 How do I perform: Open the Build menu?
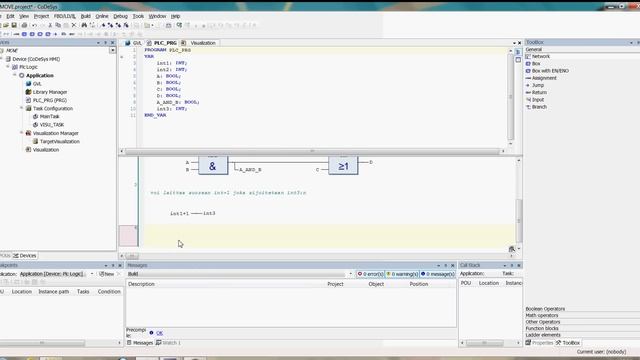click(x=85, y=16)
